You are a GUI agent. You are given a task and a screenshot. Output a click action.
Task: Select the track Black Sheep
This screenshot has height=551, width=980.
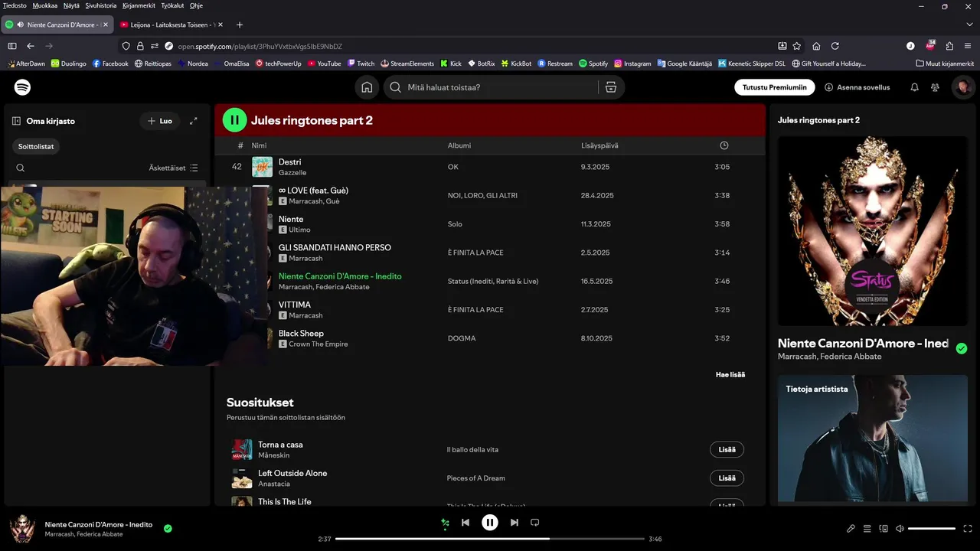(x=301, y=334)
